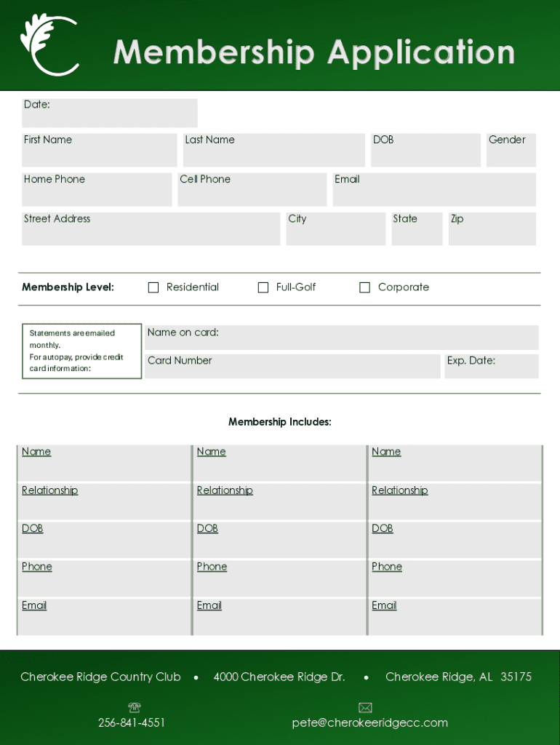Viewport: 560px width, 745px height.
Task: Click the Zip code field
Action: point(492,229)
